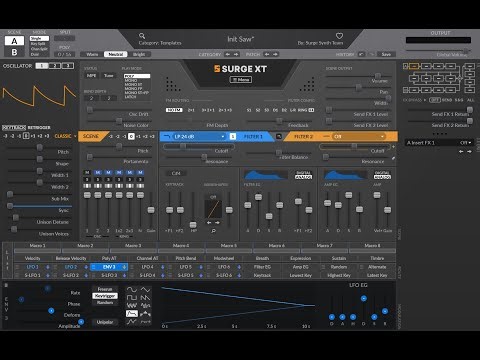The width and height of the screenshot is (480, 360).
Task: Click the waveshaper zoom magnifier
Action: 213,231
